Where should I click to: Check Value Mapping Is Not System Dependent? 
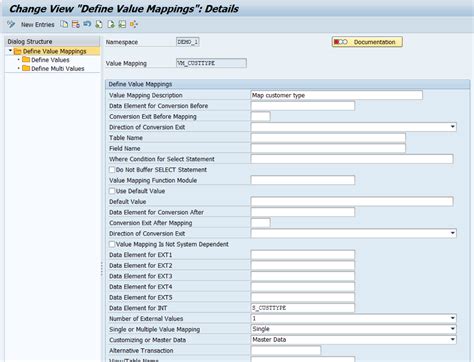tap(112, 244)
